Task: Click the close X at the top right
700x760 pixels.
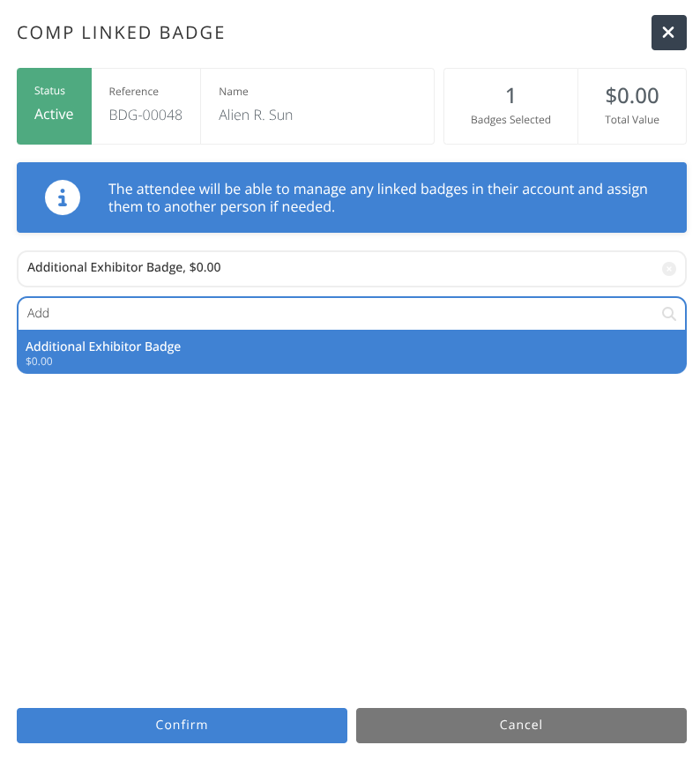Action: [668, 33]
